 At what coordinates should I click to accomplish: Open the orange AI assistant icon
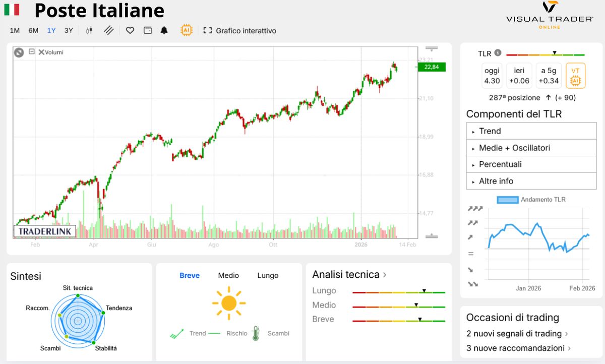[187, 30]
